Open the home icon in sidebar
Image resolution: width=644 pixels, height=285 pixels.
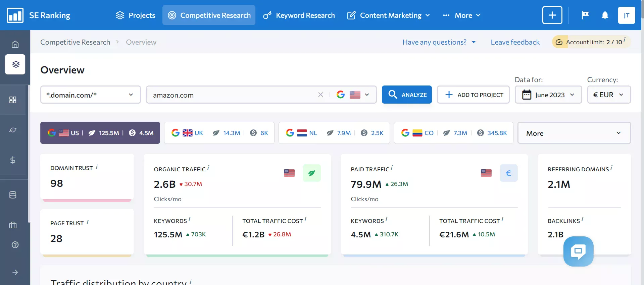[15, 44]
